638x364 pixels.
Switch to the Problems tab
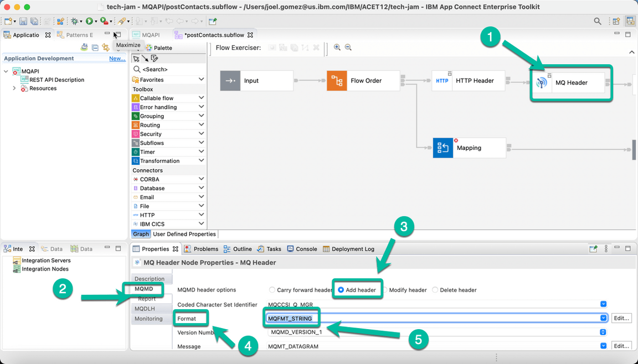pyautogui.click(x=205, y=248)
